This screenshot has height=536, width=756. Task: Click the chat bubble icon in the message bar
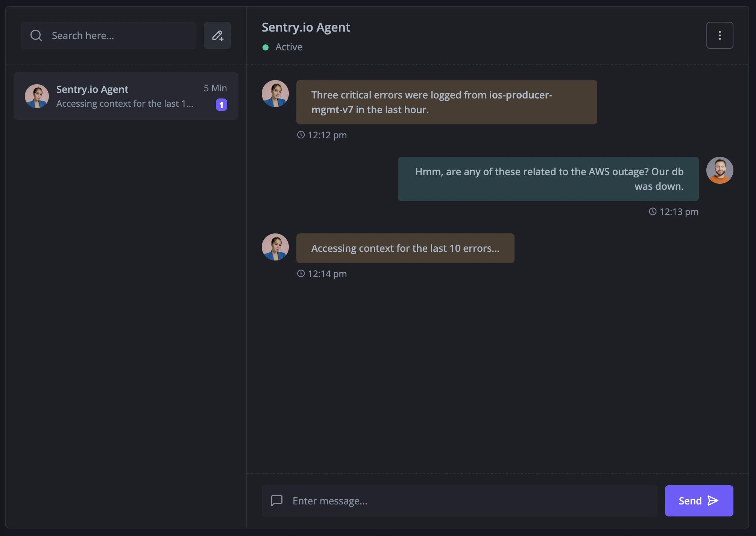pyautogui.click(x=277, y=500)
